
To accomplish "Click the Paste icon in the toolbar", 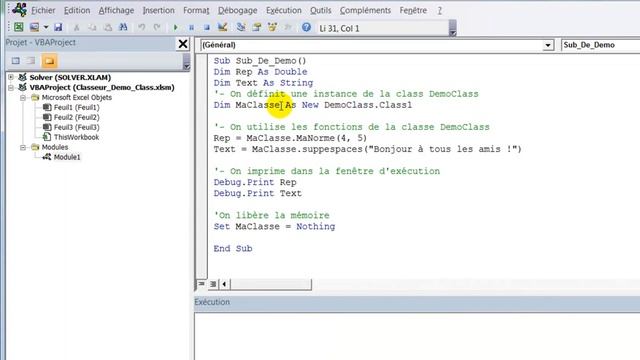I will click(108, 27).
